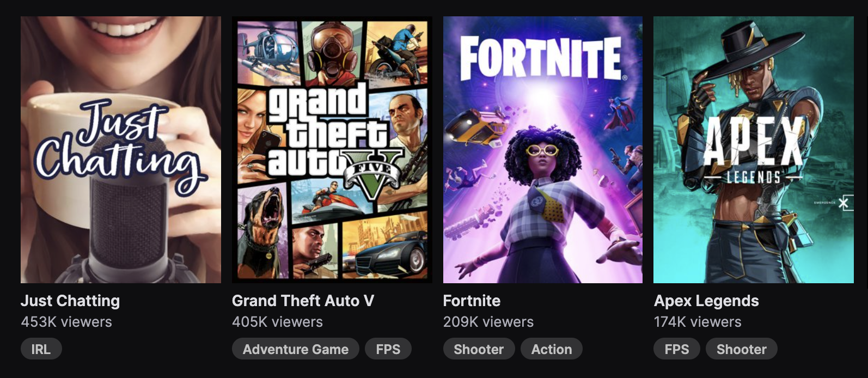Click the Apex Legends category title
868x378 pixels.
pos(706,301)
